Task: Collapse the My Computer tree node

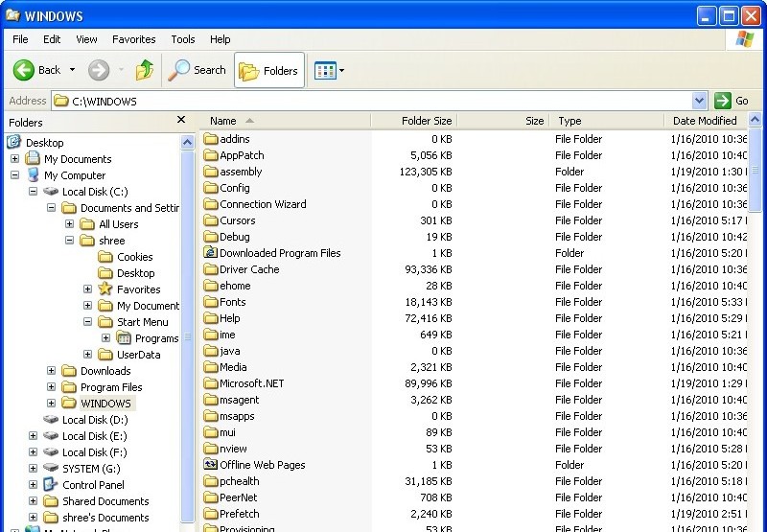Action: [14, 175]
